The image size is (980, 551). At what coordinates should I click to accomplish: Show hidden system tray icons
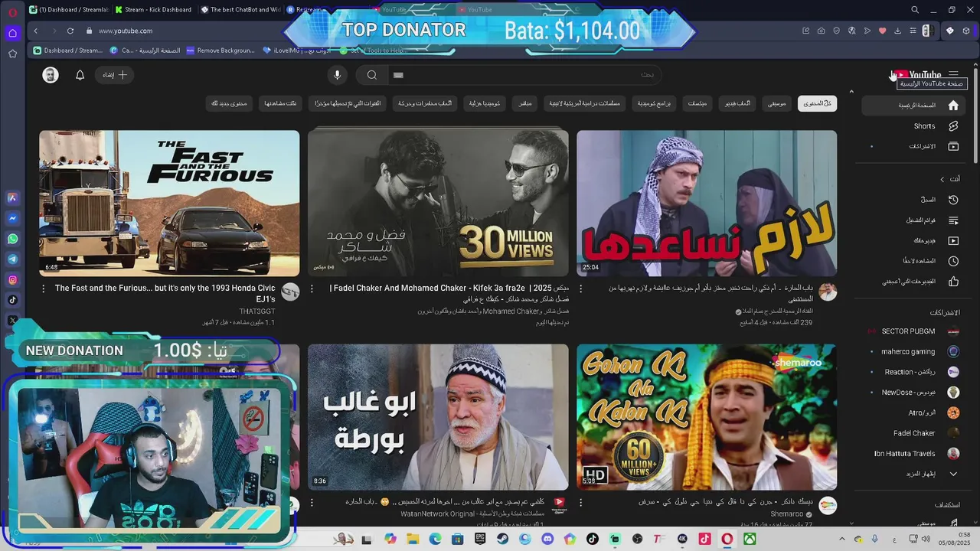tap(841, 540)
